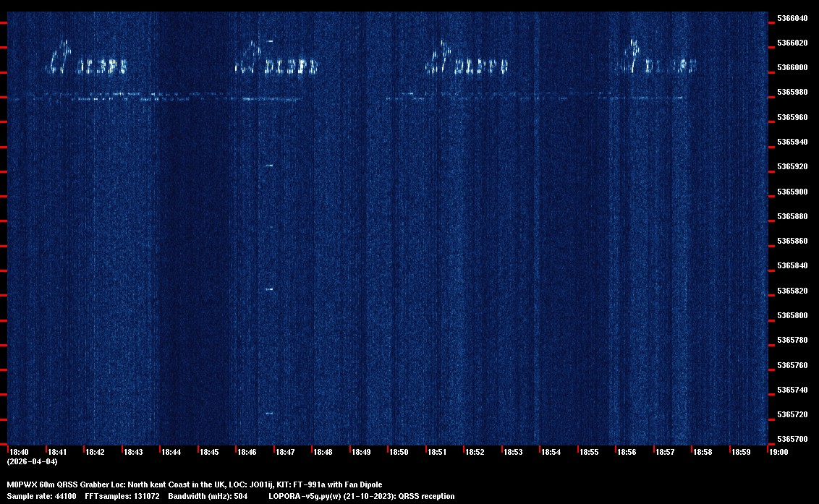This screenshot has height=504, width=819.
Task: Click the 5365780 frequency label
Action: click(792, 340)
